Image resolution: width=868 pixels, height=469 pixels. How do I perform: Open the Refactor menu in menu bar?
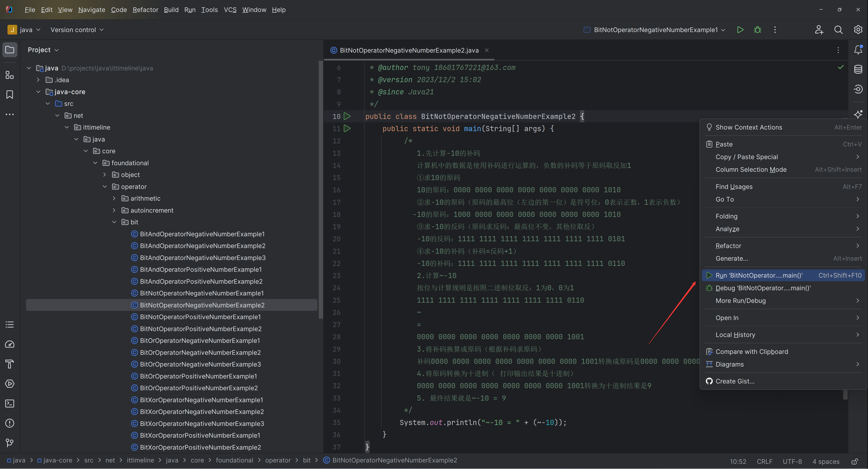(145, 10)
